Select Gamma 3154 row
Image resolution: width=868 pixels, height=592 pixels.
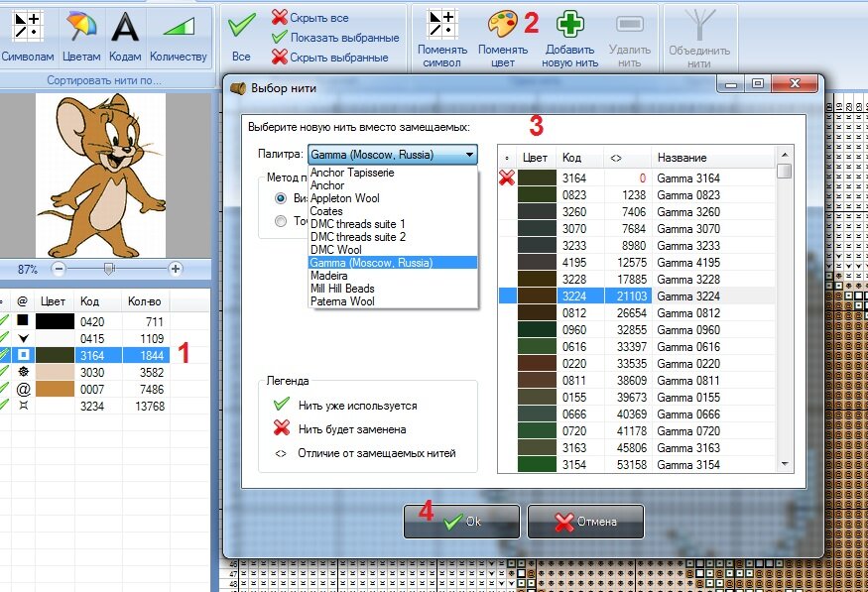[x=637, y=465]
